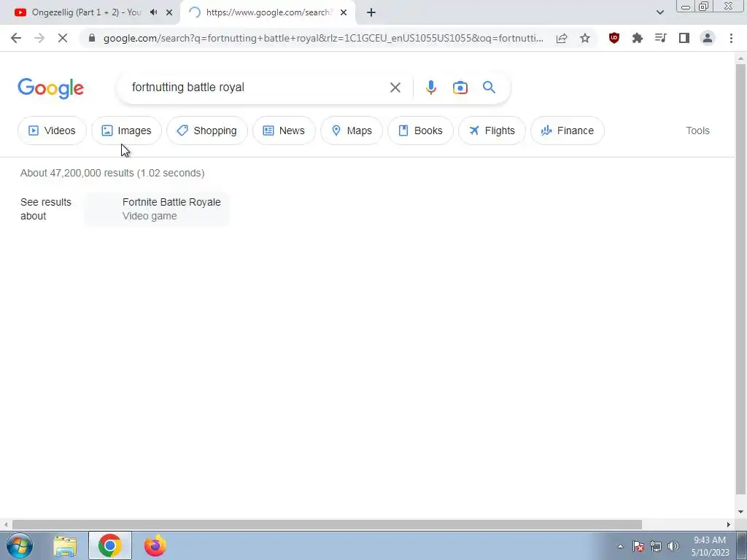747x560 pixels.
Task: Open the Chrome profile avatar
Action: [x=708, y=38]
